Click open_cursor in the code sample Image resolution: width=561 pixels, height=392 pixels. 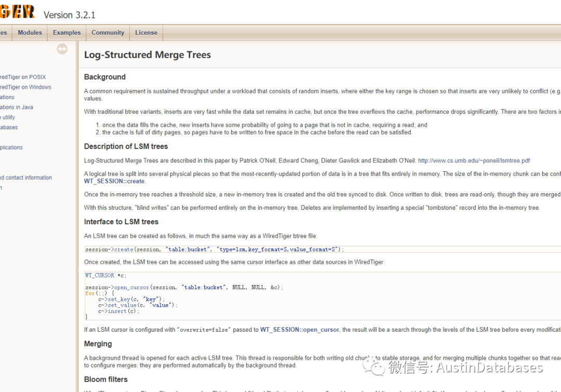pyautogui.click(x=131, y=288)
